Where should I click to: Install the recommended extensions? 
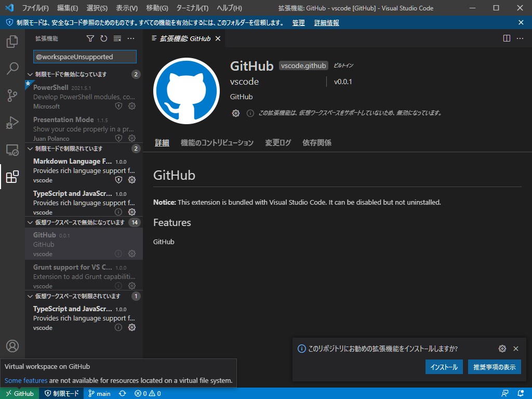coord(444,367)
